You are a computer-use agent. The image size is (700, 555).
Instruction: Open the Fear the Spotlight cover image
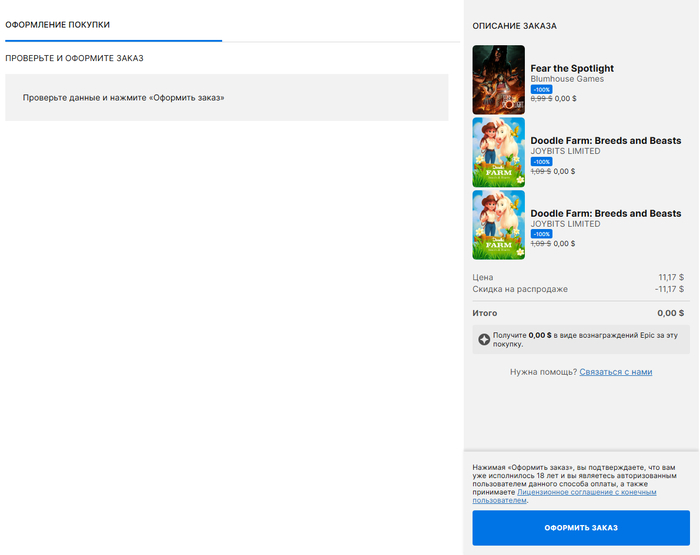(498, 79)
